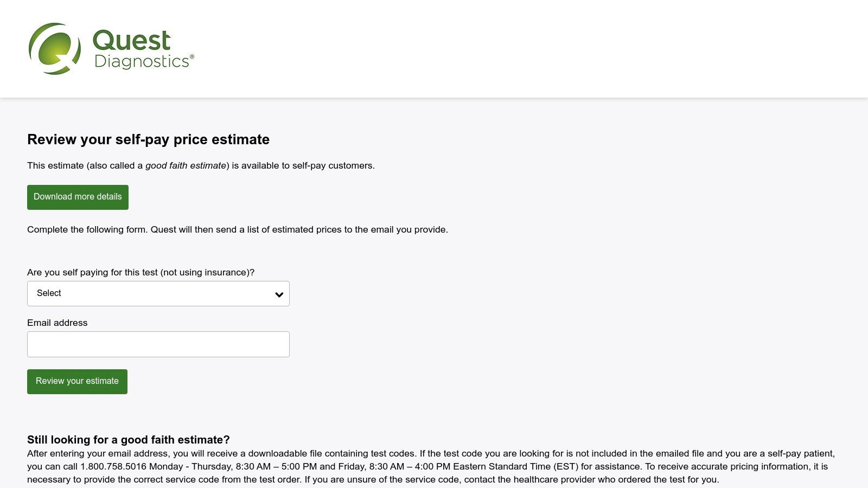
Task: Focus the Email address input field
Action: 158,344
